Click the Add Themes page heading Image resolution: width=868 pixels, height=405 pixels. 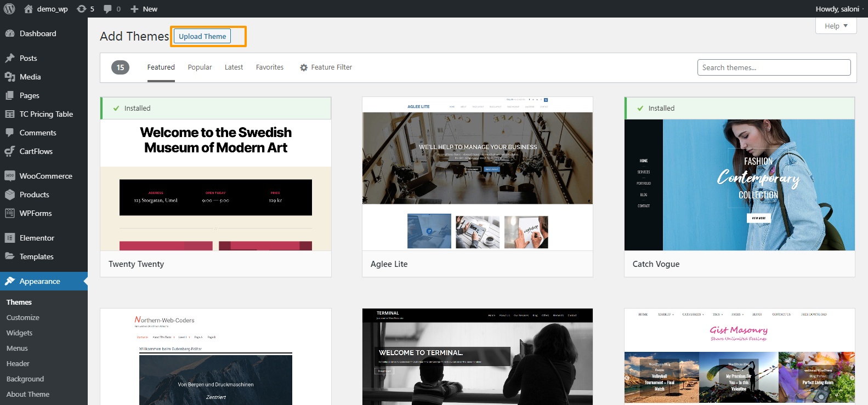tap(134, 36)
